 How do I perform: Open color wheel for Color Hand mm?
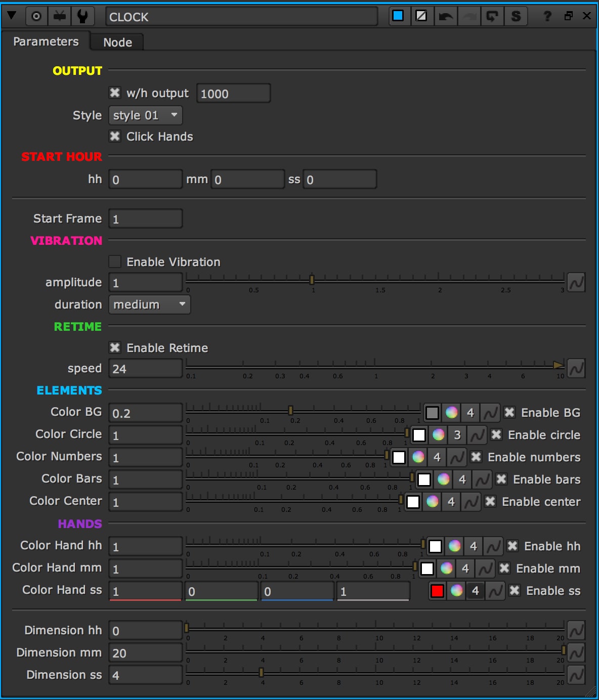[x=446, y=568]
